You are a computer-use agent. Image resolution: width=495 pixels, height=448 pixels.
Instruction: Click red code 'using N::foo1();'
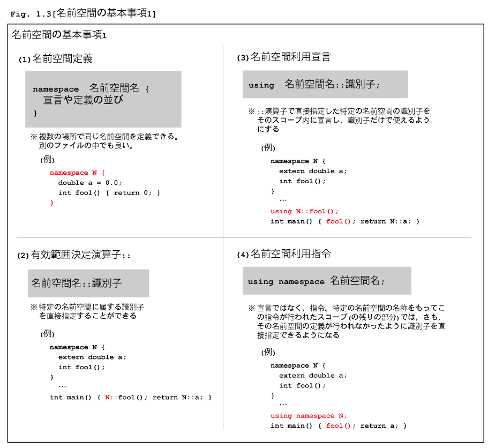(x=304, y=212)
